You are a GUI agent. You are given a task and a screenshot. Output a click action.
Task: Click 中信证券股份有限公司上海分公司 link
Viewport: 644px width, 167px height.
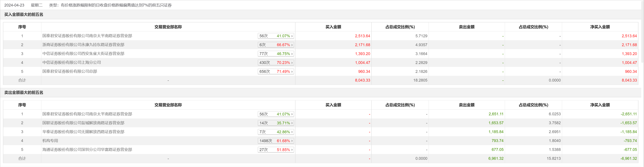[72, 62]
